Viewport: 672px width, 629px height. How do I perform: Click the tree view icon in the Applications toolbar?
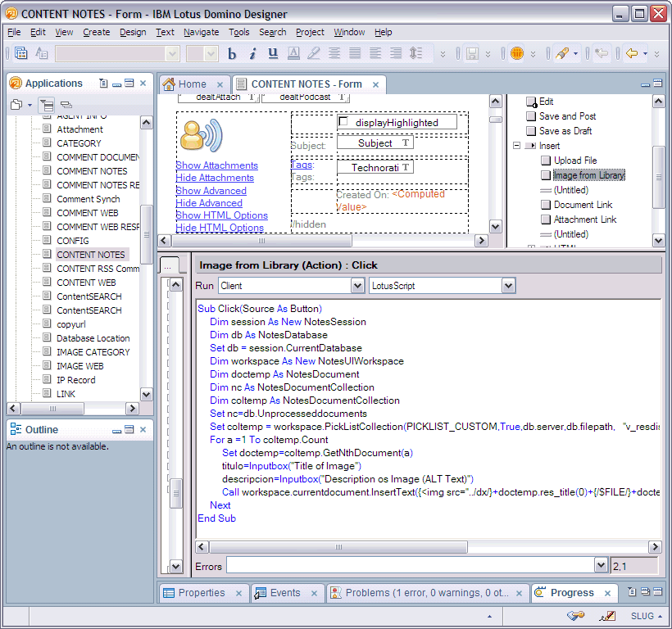[x=46, y=105]
